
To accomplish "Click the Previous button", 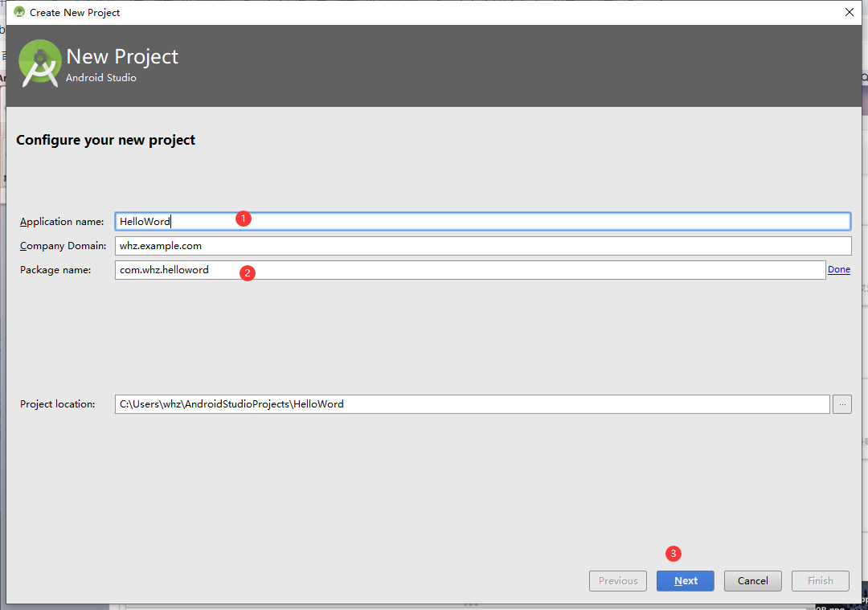I will tap(618, 580).
